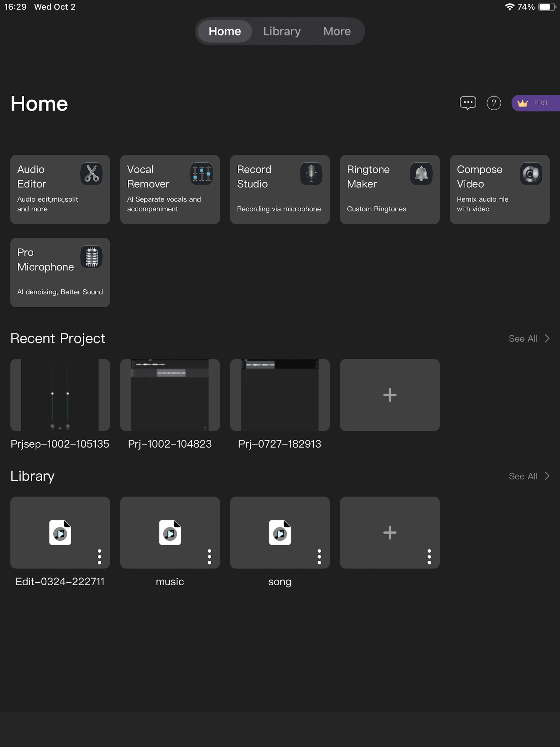Open the feedback chat bubble icon
The image size is (560, 747).
pyautogui.click(x=468, y=103)
